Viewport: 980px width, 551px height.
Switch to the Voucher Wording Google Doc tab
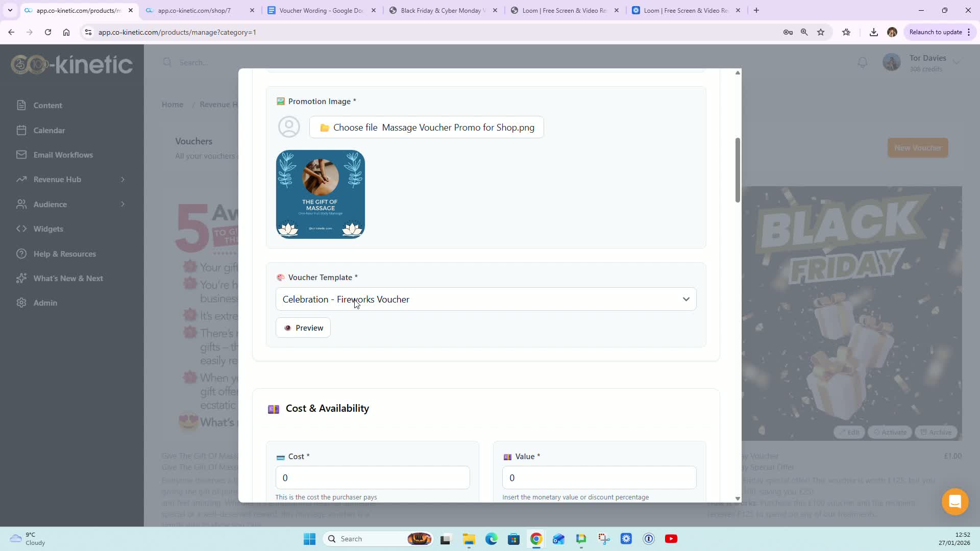322,10
